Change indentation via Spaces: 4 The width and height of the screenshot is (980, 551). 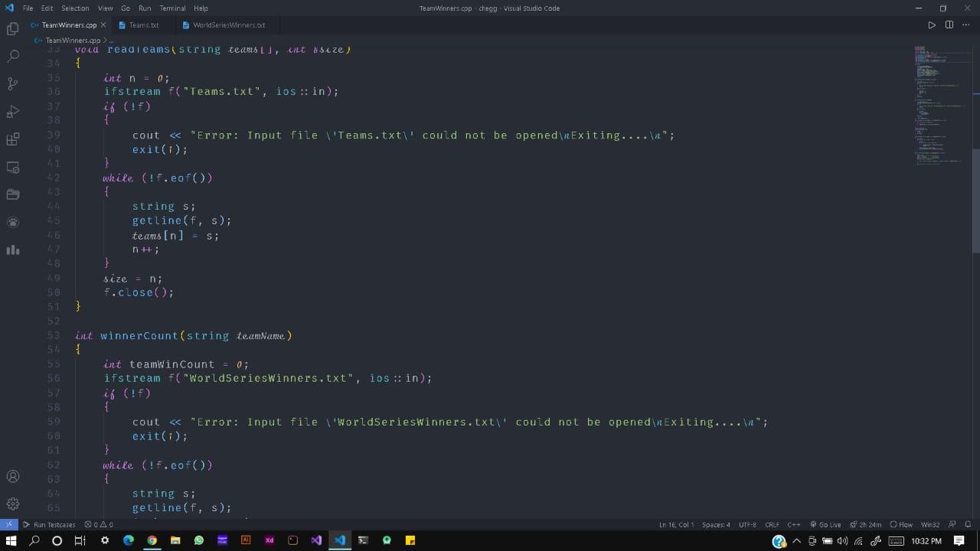[x=716, y=524]
